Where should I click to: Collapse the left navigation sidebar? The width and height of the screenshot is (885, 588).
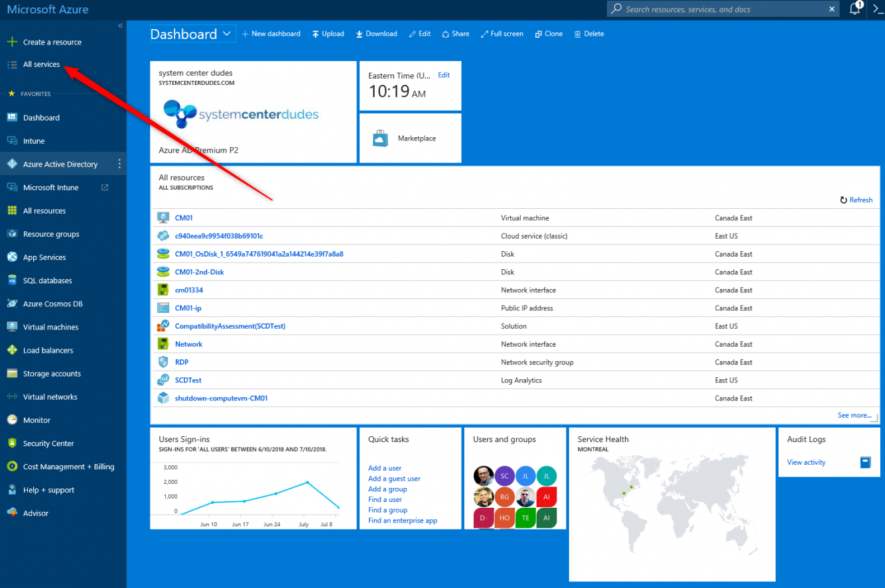[120, 25]
